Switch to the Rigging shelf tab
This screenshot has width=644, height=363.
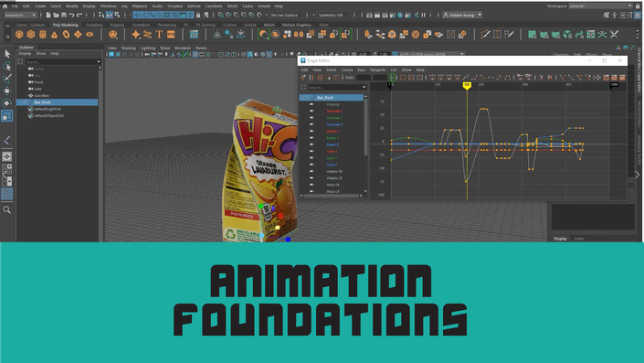pyautogui.click(x=117, y=25)
